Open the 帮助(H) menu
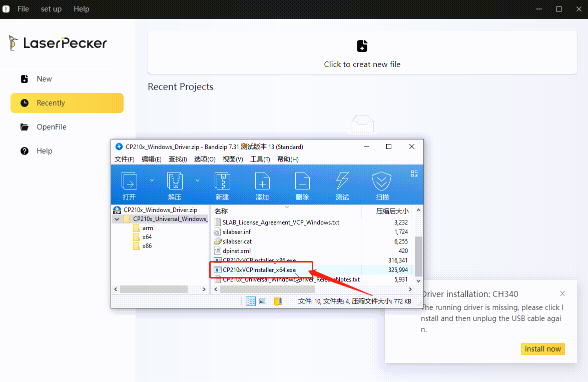588x382 pixels. (288, 159)
